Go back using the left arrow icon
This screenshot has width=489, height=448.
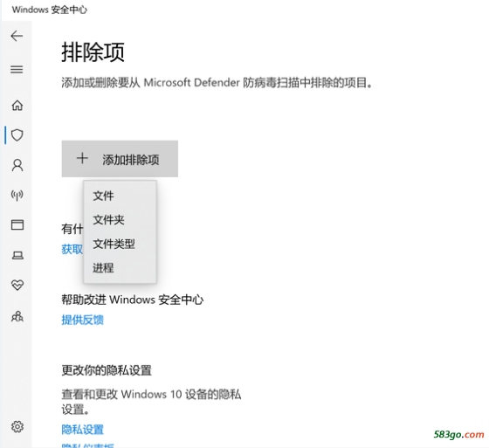[x=17, y=36]
